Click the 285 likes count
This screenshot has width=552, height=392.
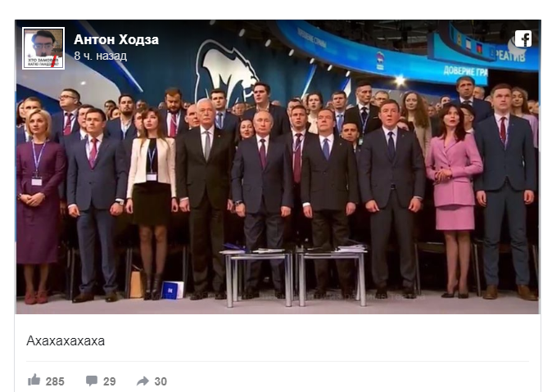(55, 381)
